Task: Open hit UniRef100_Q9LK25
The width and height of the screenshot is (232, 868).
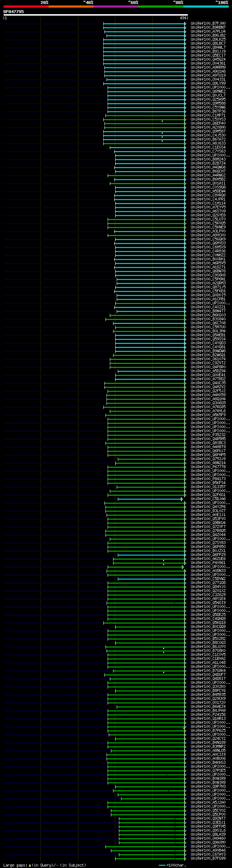Action: 208,40
